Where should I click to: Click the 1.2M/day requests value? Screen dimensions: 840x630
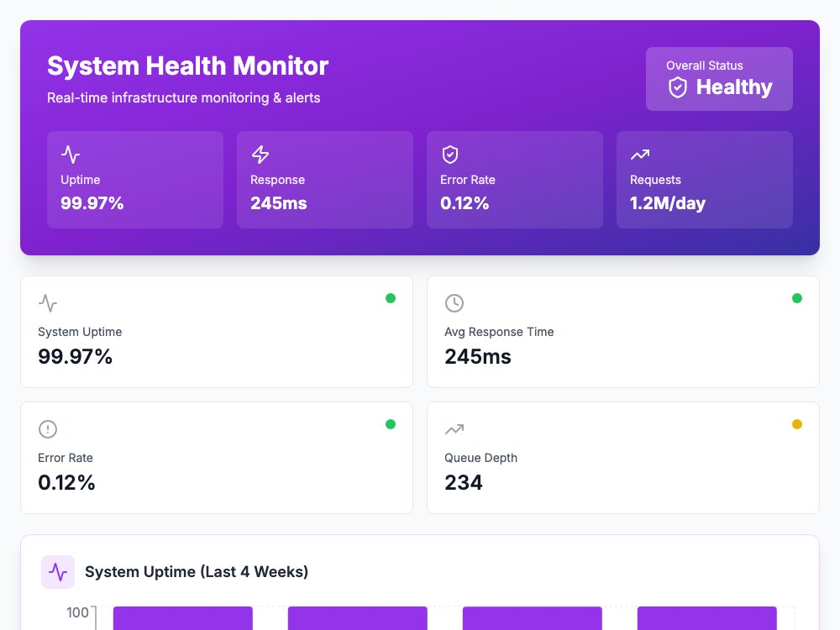668,203
